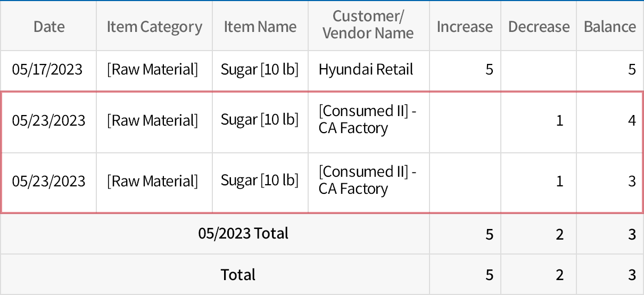Select the Balance cell showing 4
Image resolution: width=644 pixels, height=295 pixels.
click(632, 121)
